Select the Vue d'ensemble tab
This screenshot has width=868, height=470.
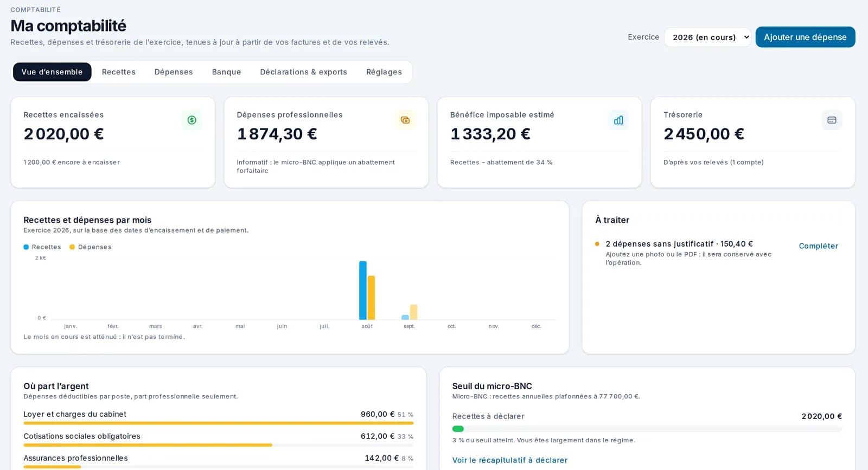tap(52, 72)
